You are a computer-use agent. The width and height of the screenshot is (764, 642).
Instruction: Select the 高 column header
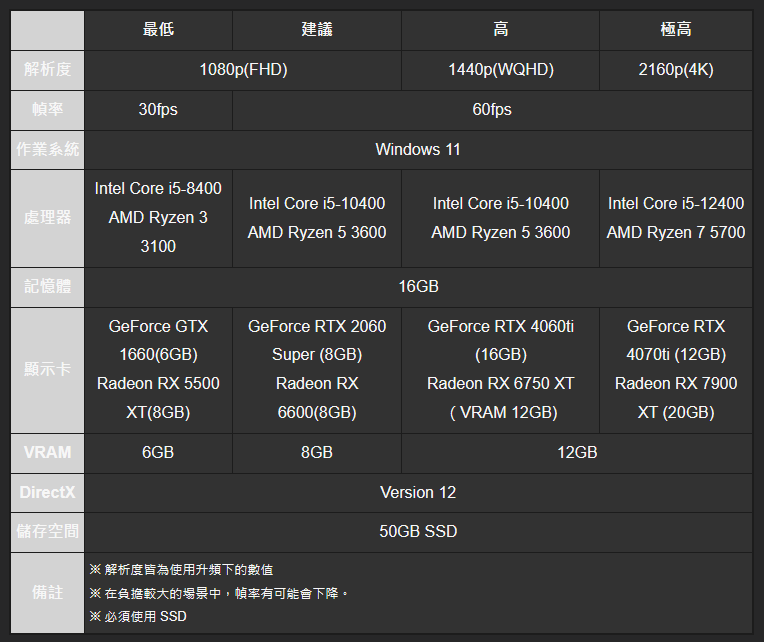(500, 30)
